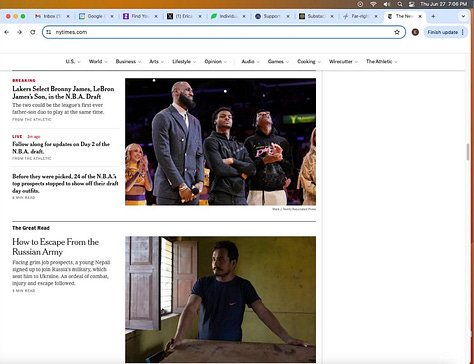Open the Chrome three-dot menu
474x364 pixels.
pos(463,32)
